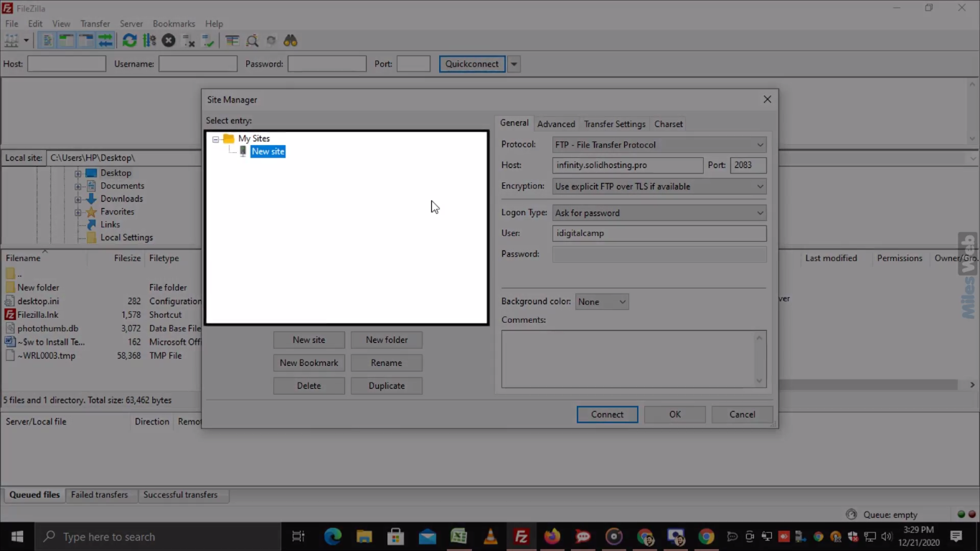The width and height of the screenshot is (980, 551).
Task: Click the Site Manager Host field
Action: 628,165
